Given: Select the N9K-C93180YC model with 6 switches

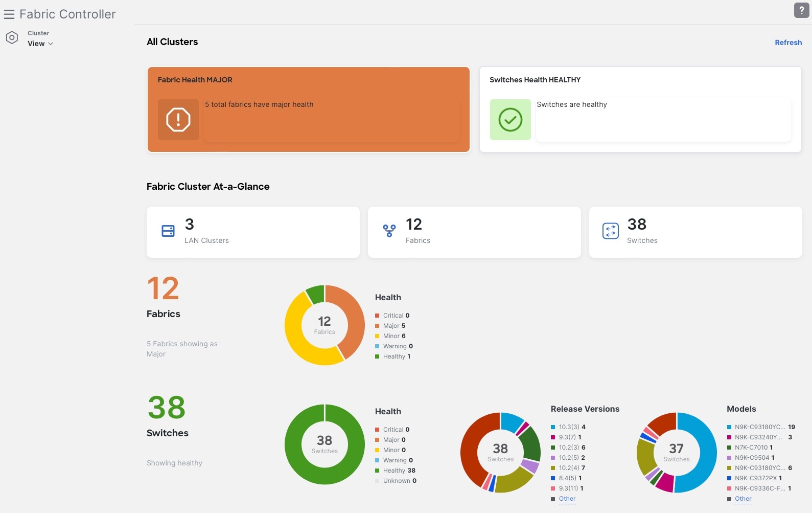Looking at the screenshot, I should tap(760, 468).
